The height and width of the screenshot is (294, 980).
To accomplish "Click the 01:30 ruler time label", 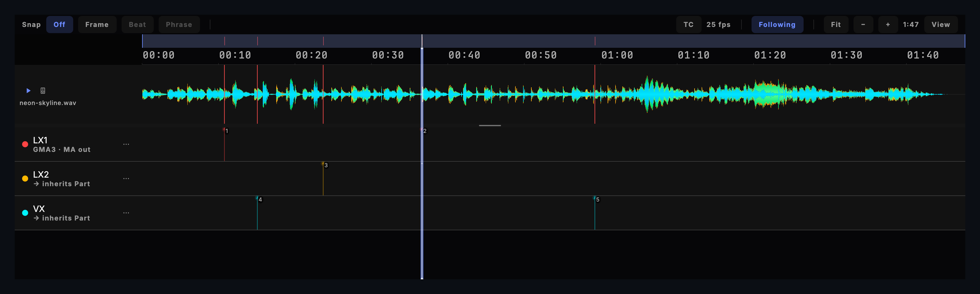I will click(x=846, y=55).
